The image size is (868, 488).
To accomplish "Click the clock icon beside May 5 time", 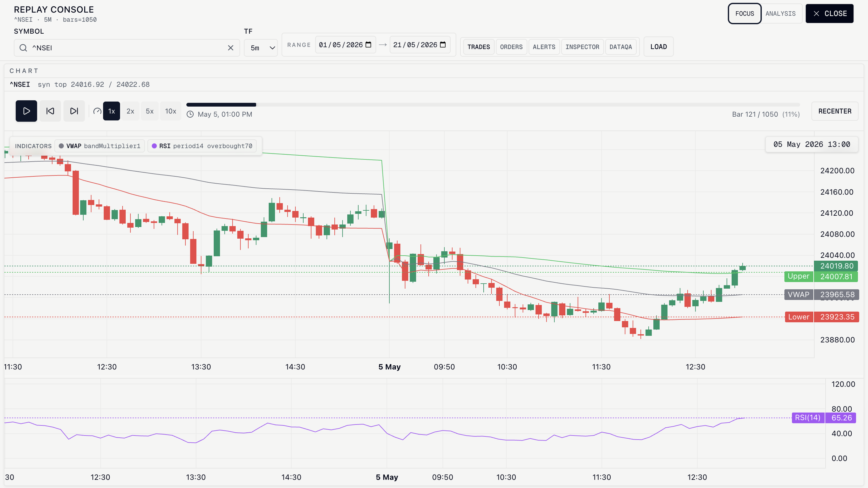I will point(190,114).
